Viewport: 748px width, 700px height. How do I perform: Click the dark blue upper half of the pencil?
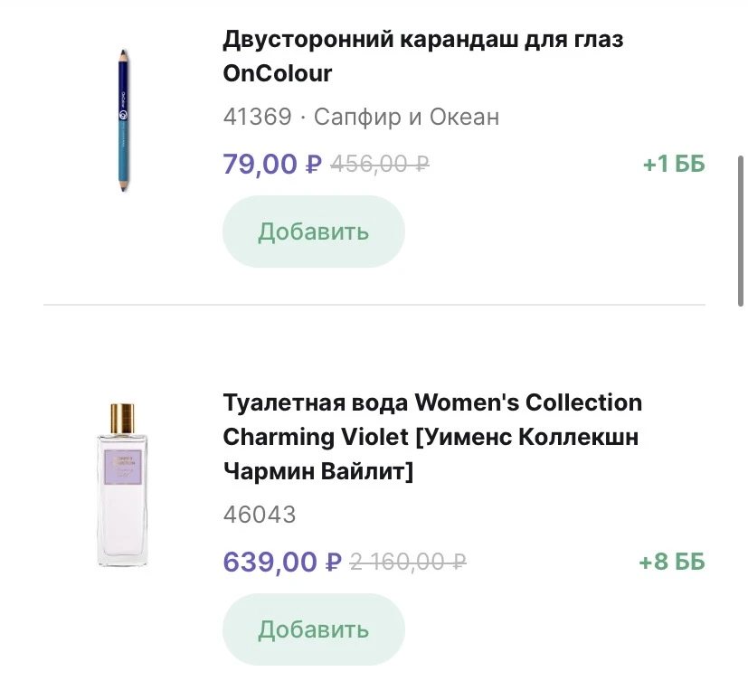pos(122,86)
